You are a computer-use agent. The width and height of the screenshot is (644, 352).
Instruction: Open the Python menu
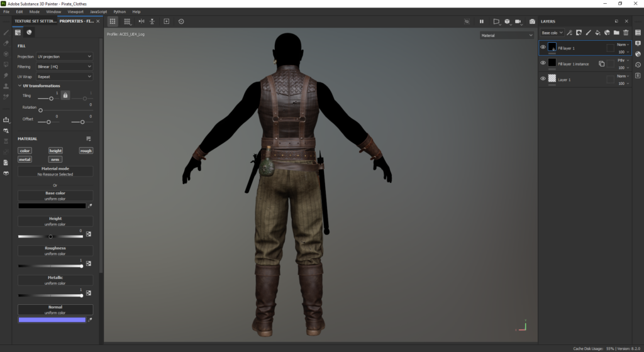(x=119, y=12)
